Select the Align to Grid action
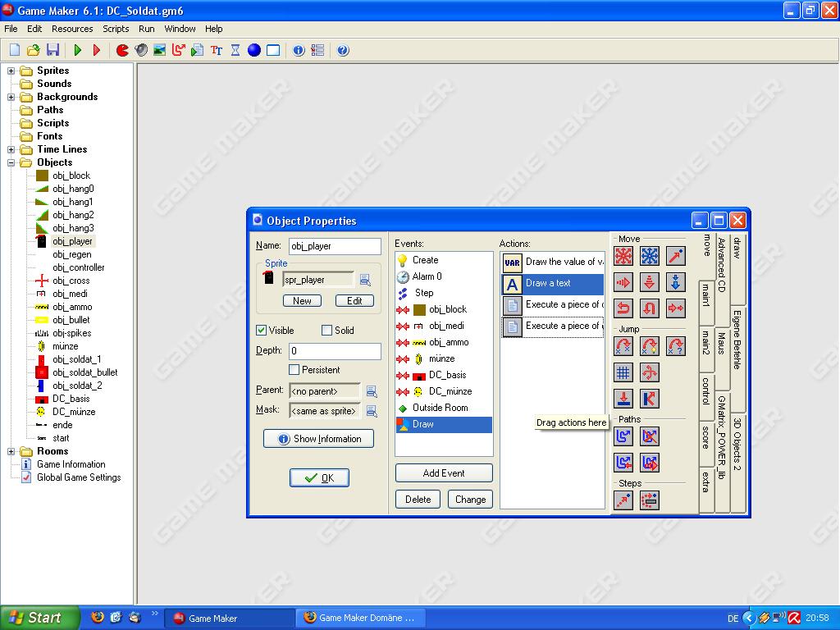 click(623, 372)
